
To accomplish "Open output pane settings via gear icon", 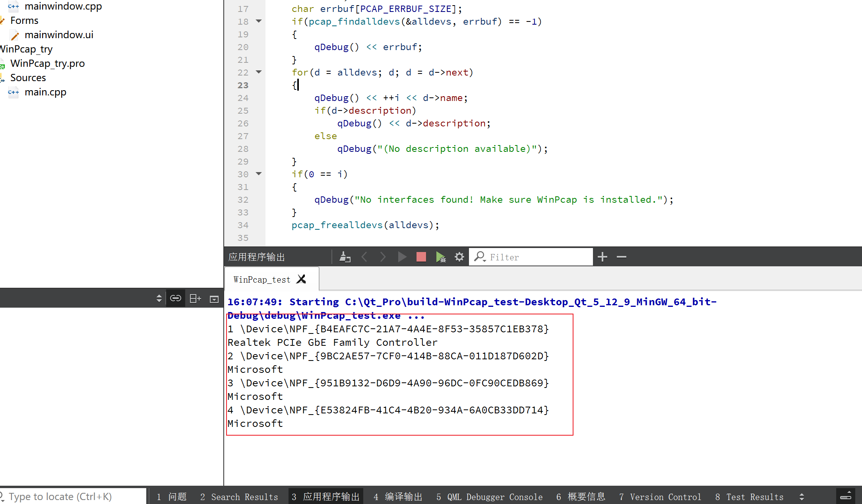I will pos(459,257).
